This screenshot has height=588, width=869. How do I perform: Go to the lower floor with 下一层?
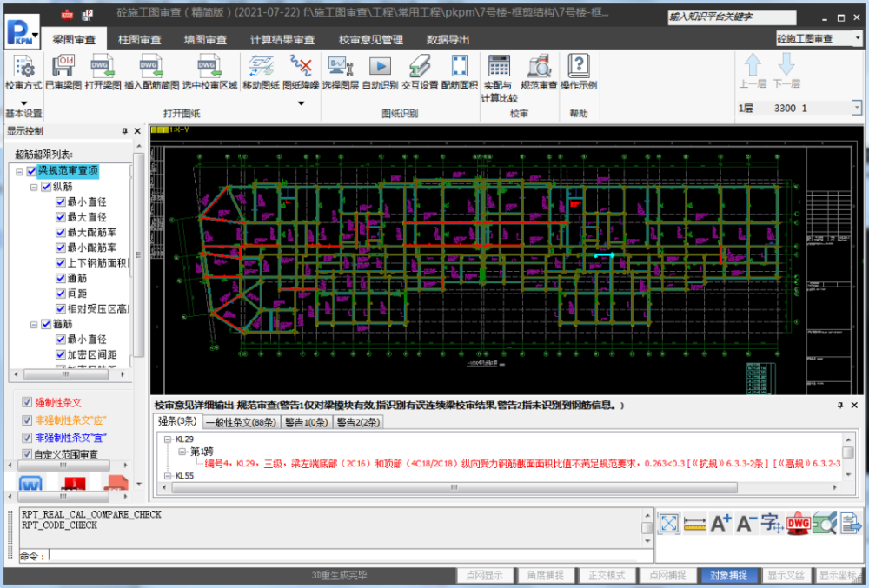(786, 71)
